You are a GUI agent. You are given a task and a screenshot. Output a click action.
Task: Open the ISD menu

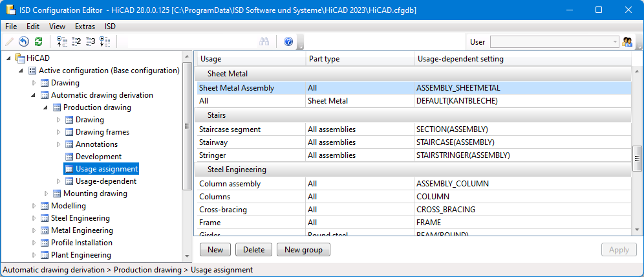pyautogui.click(x=110, y=27)
